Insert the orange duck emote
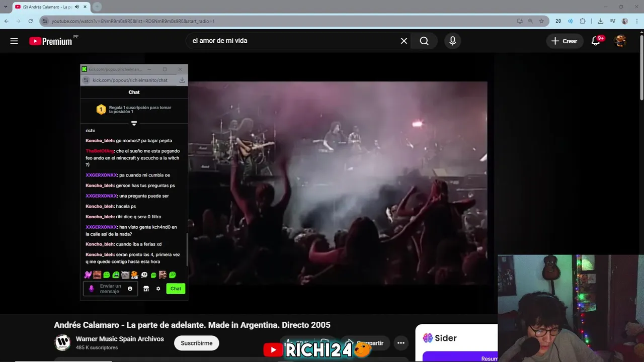The image size is (644, 362). 134,275
